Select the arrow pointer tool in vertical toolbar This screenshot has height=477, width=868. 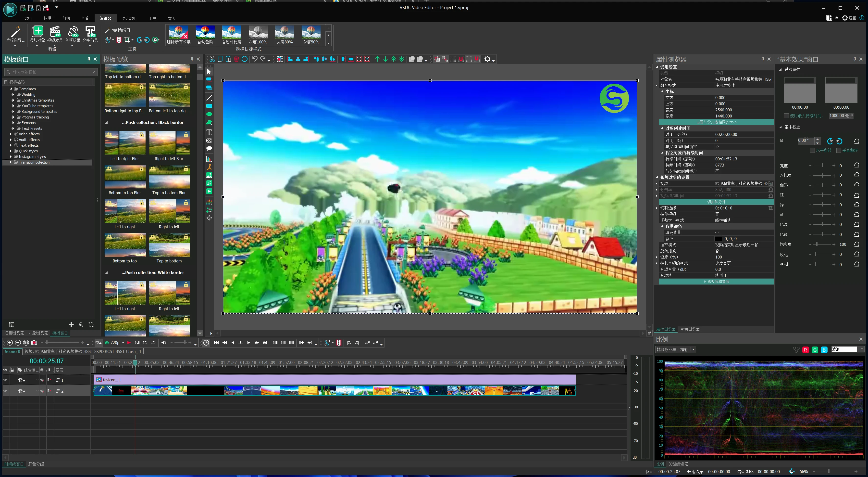coord(209,72)
